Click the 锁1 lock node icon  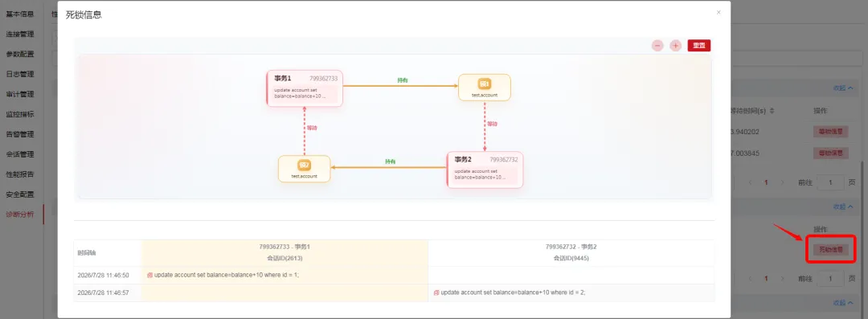point(485,84)
